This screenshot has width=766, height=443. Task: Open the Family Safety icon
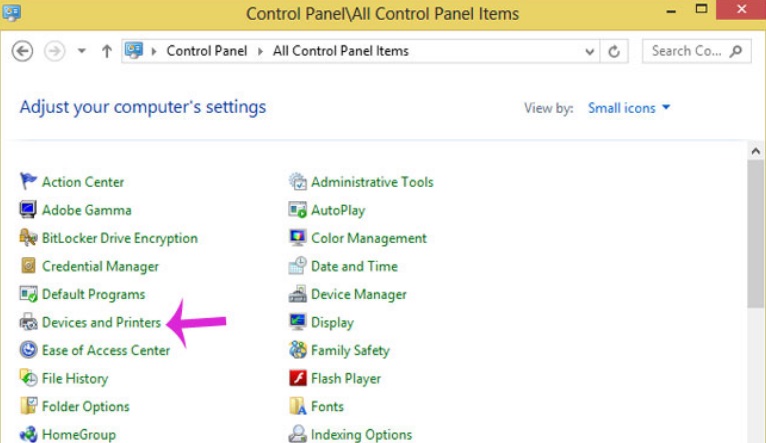click(x=297, y=350)
